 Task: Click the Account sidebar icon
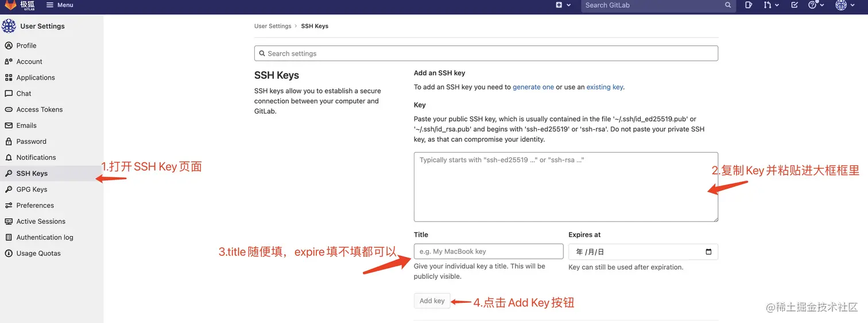9,61
